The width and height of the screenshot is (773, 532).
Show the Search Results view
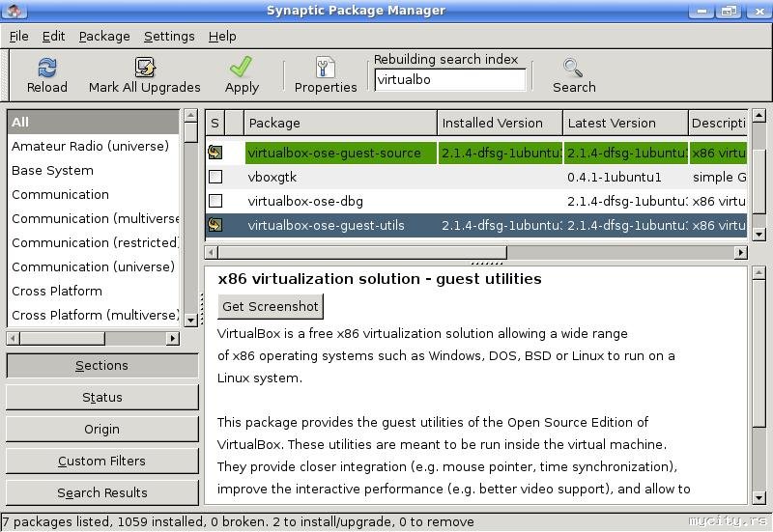(102, 492)
